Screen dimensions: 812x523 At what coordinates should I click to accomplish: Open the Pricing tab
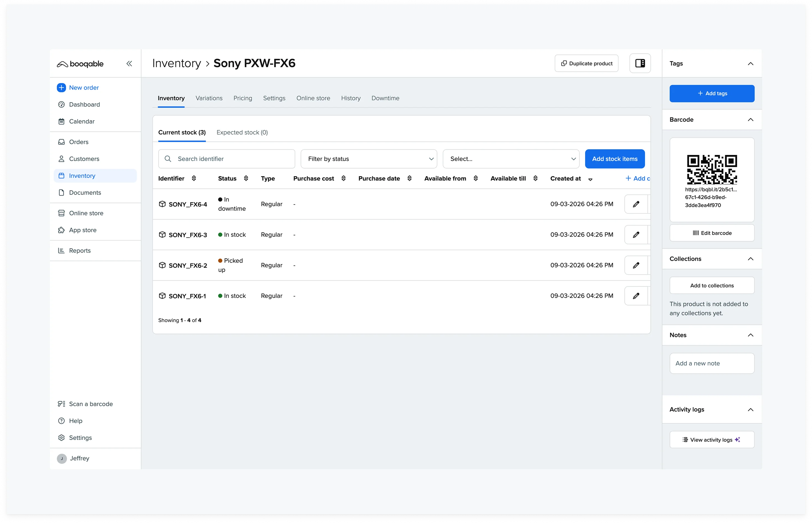click(x=242, y=98)
